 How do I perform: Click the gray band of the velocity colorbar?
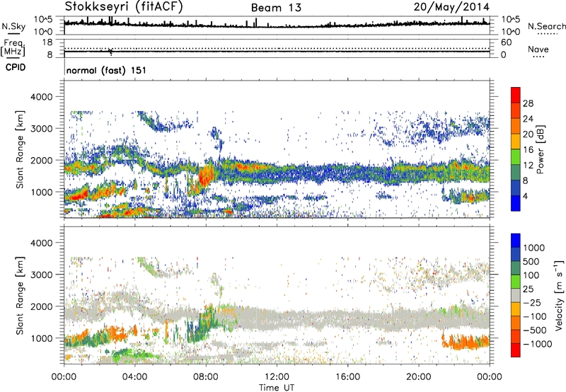[516, 295]
